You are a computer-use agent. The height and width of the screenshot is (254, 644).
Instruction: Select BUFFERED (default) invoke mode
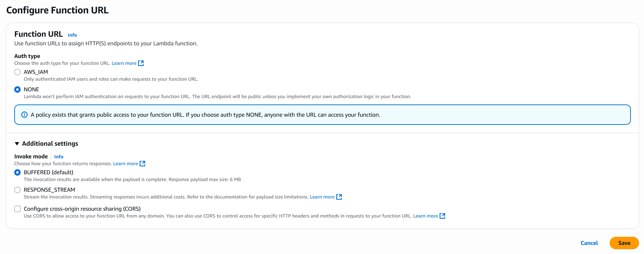(17, 172)
